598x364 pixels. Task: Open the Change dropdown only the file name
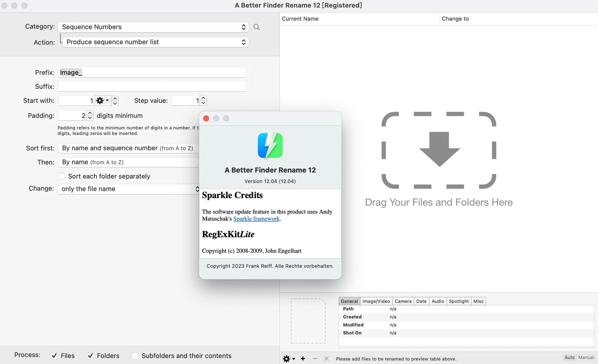(x=128, y=189)
